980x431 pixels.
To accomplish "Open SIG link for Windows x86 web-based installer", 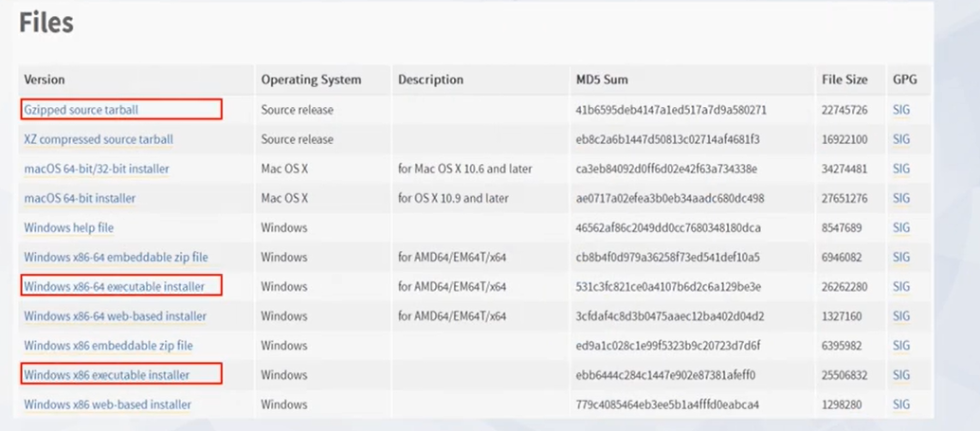I will [x=901, y=404].
